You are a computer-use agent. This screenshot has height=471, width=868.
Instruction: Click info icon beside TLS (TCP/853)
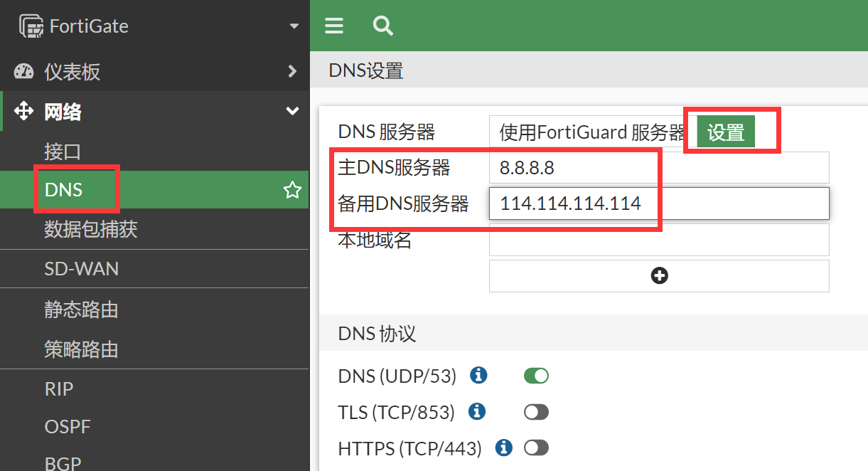[x=478, y=411]
